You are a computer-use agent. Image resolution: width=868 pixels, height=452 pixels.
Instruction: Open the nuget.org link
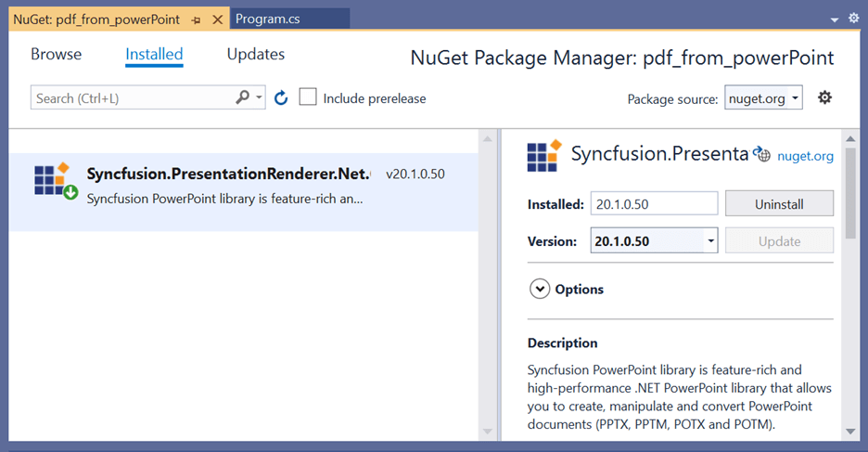[805, 156]
